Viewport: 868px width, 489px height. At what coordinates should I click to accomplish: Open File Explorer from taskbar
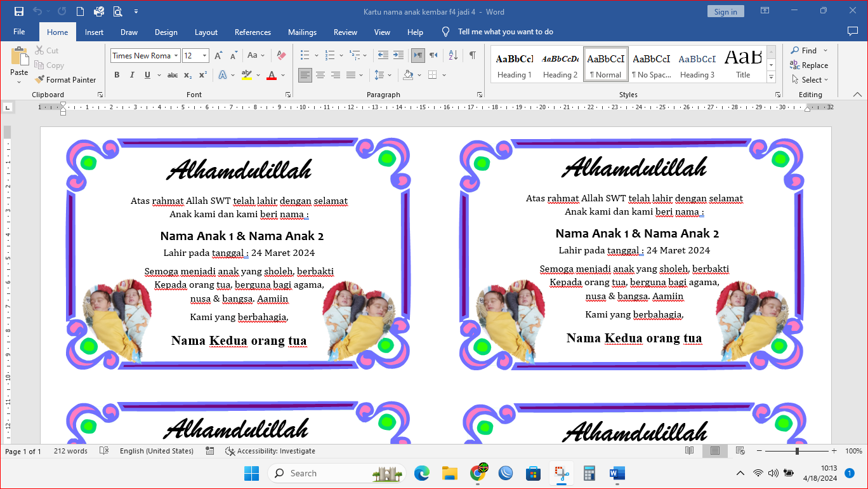coord(450,473)
